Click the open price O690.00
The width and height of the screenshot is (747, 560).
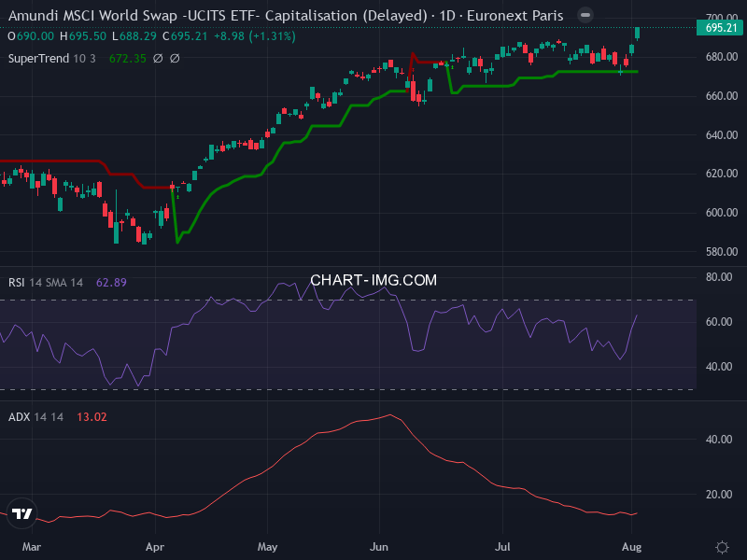31,36
